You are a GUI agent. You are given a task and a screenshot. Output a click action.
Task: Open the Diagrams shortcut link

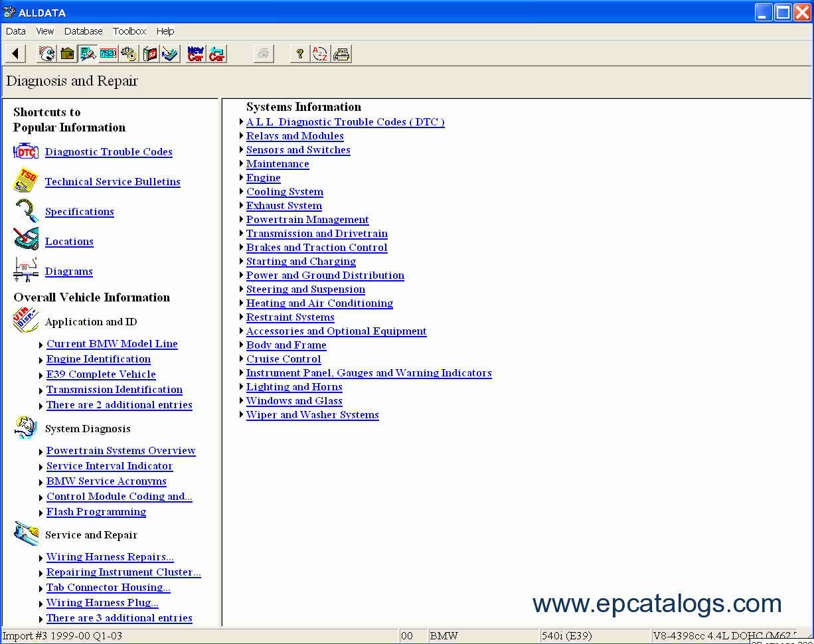(x=69, y=272)
